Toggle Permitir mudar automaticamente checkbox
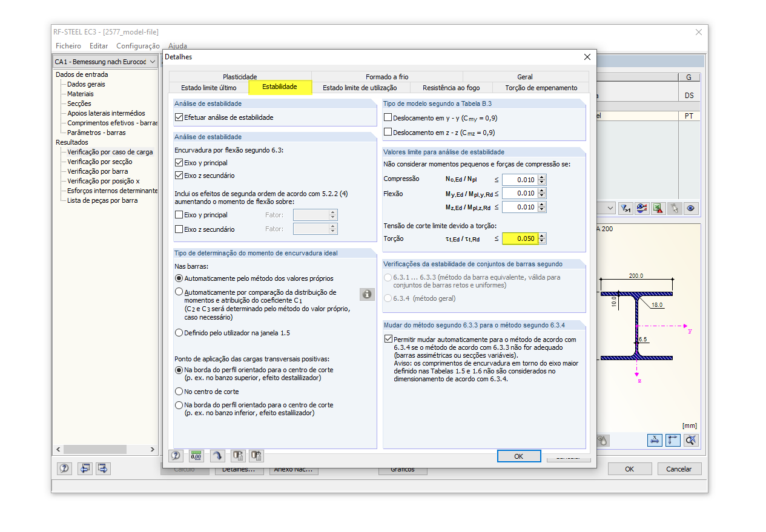This screenshot has height=532, width=766. tap(388, 340)
